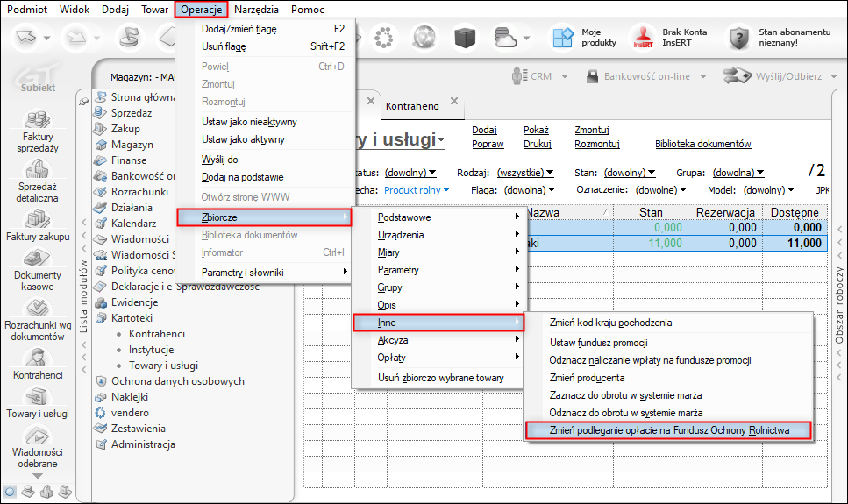Click the Drukuj link
This screenshot has height=504, width=848.
(537, 144)
